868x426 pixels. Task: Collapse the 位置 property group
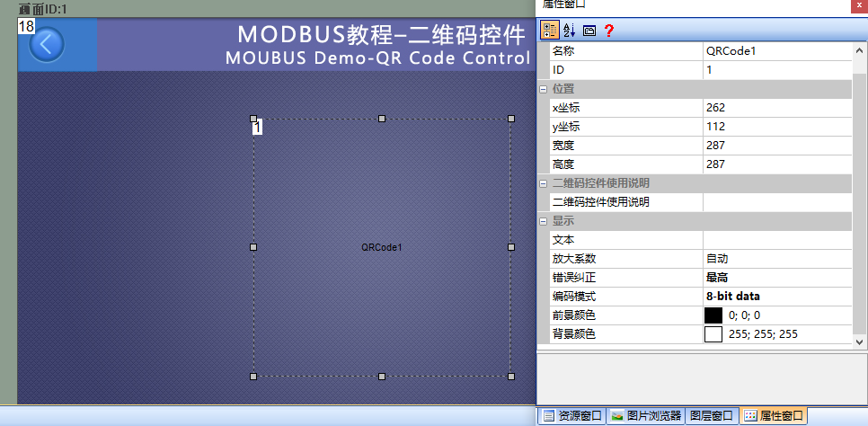pyautogui.click(x=543, y=89)
